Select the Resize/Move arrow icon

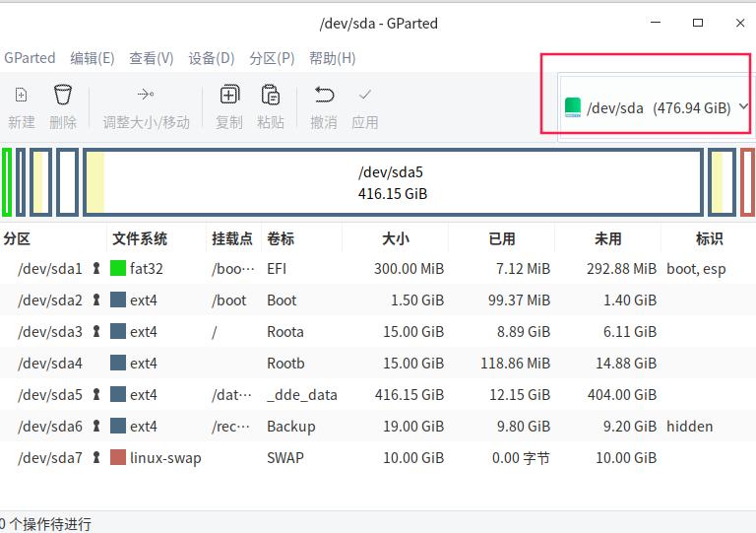(146, 94)
